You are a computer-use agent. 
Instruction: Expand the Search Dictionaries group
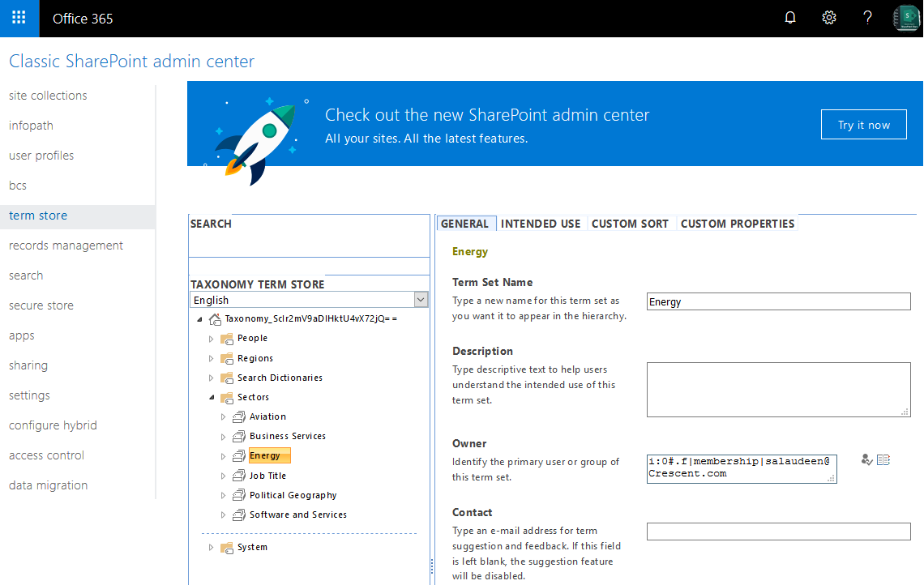point(211,378)
